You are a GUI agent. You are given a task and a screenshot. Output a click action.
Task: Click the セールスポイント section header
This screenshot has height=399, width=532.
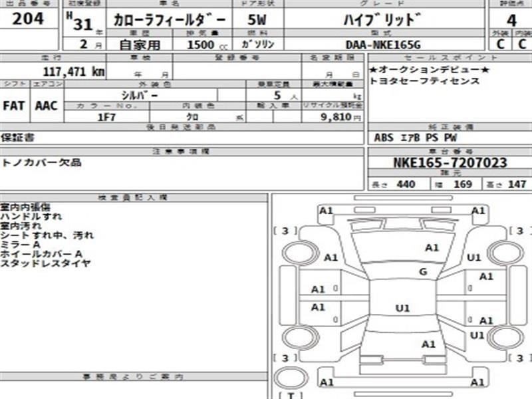(x=450, y=57)
